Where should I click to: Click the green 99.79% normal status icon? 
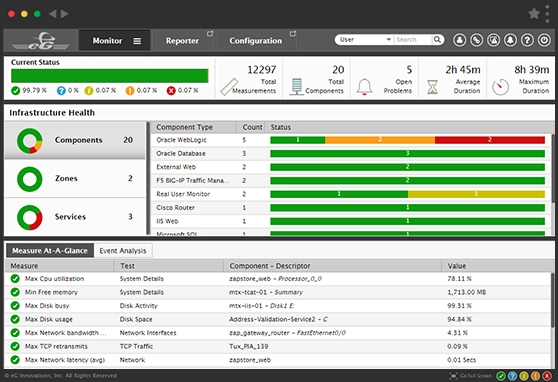coord(15,90)
